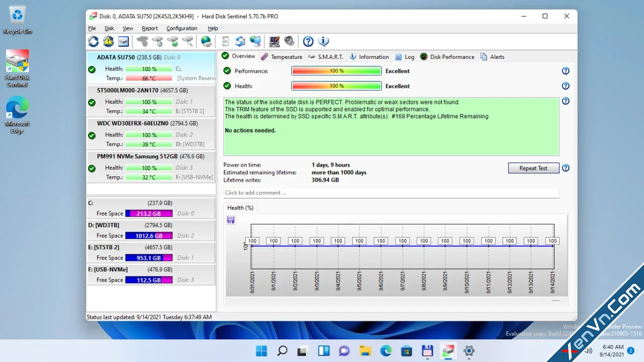Click the help icon beside the status text box
The height and width of the screenshot is (362, 644).
pos(566,101)
